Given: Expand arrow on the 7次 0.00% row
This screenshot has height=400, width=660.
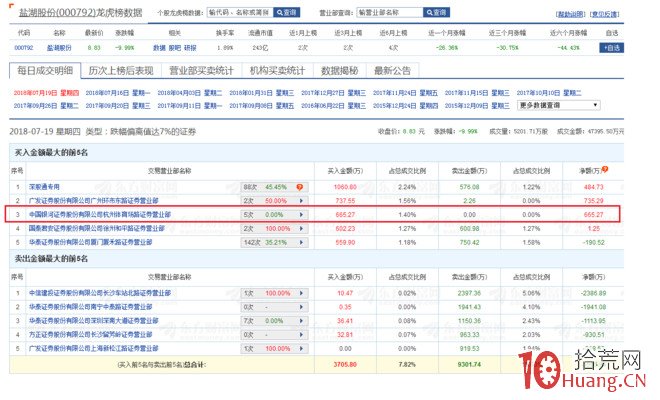Looking at the screenshot, I should [x=301, y=321].
